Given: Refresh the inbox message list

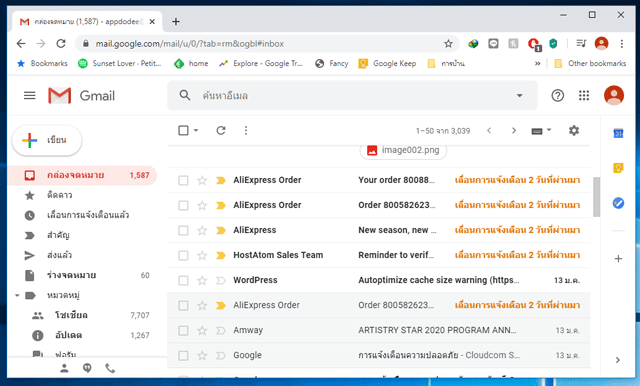Looking at the screenshot, I should pos(221,131).
